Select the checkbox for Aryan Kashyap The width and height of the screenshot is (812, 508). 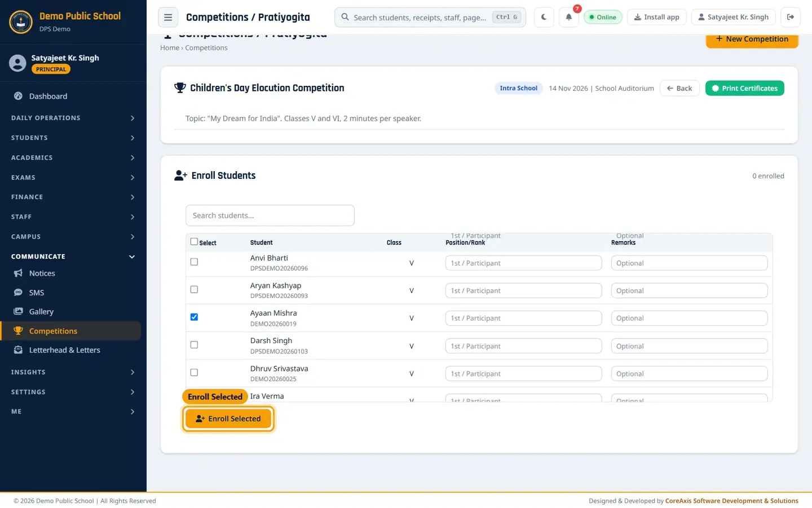[x=194, y=290]
